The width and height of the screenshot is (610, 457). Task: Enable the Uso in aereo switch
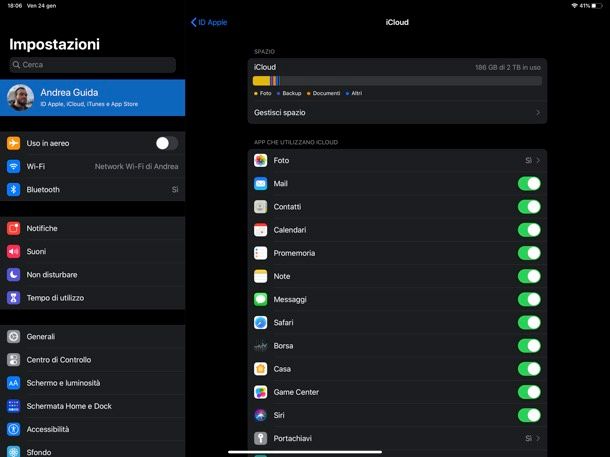point(167,143)
